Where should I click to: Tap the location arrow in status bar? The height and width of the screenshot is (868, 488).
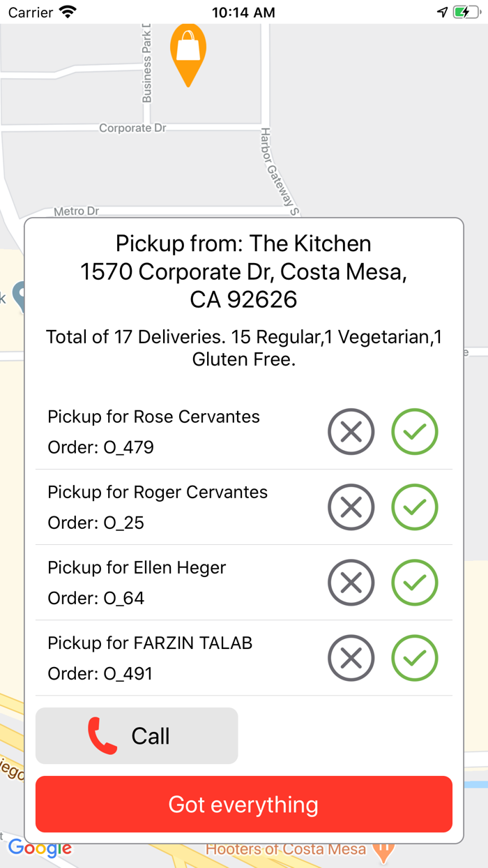point(442,12)
